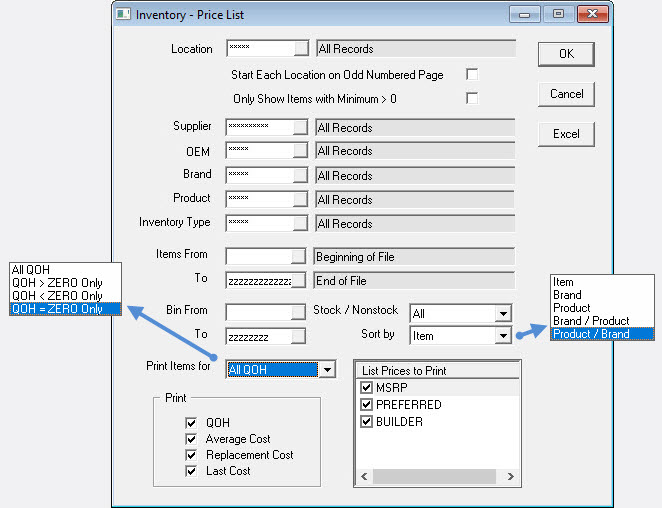Open the Items From lookup button
Image resolution: width=662 pixels, height=508 pixels.
tap(298, 256)
